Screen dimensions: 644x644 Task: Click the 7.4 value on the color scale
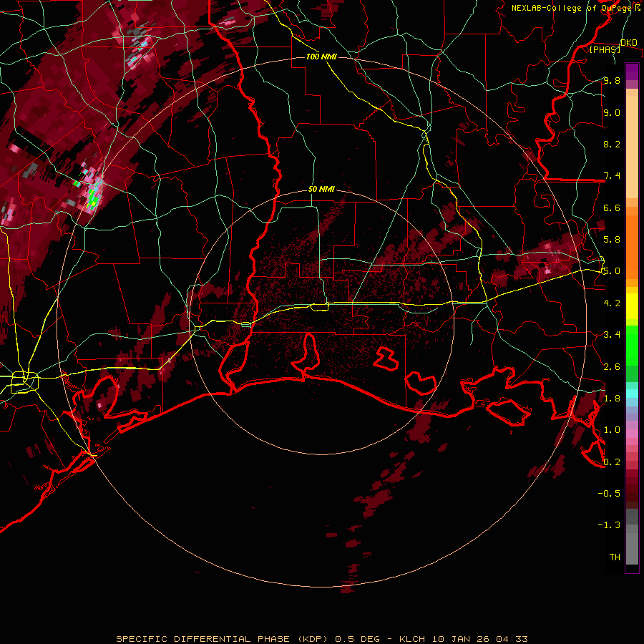(x=612, y=176)
